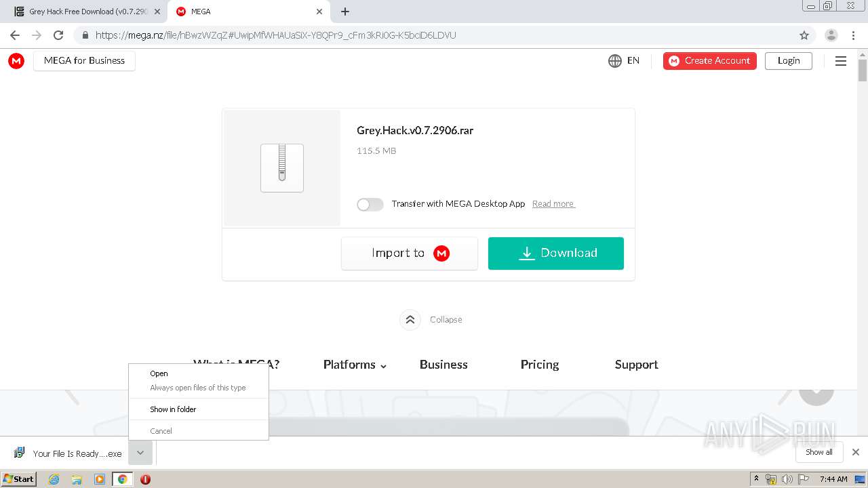The image size is (868, 488).
Task: Click the Show desktop button in taskbar
Action: pyautogui.click(x=861, y=479)
